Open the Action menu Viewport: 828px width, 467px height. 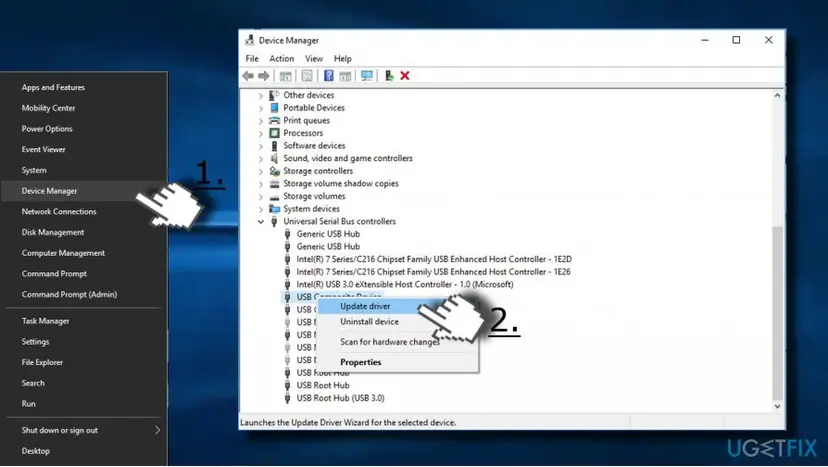281,59
